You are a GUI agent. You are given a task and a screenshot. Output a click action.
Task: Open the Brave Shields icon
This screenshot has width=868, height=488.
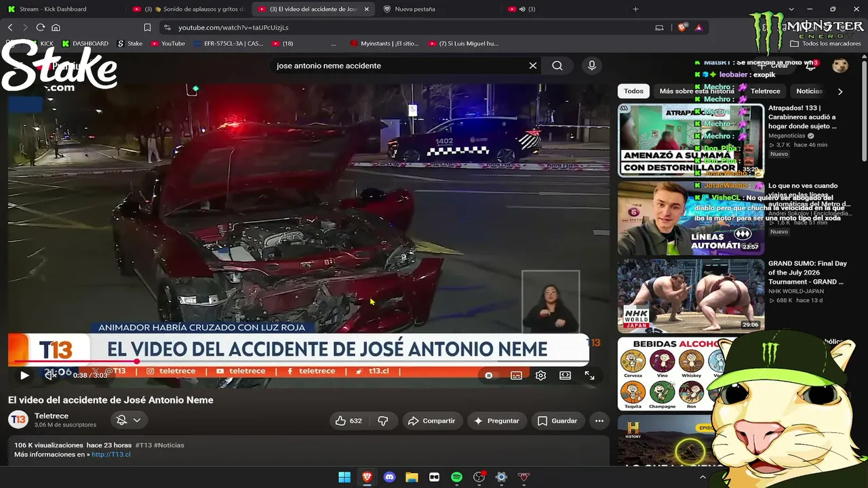pyautogui.click(x=682, y=27)
